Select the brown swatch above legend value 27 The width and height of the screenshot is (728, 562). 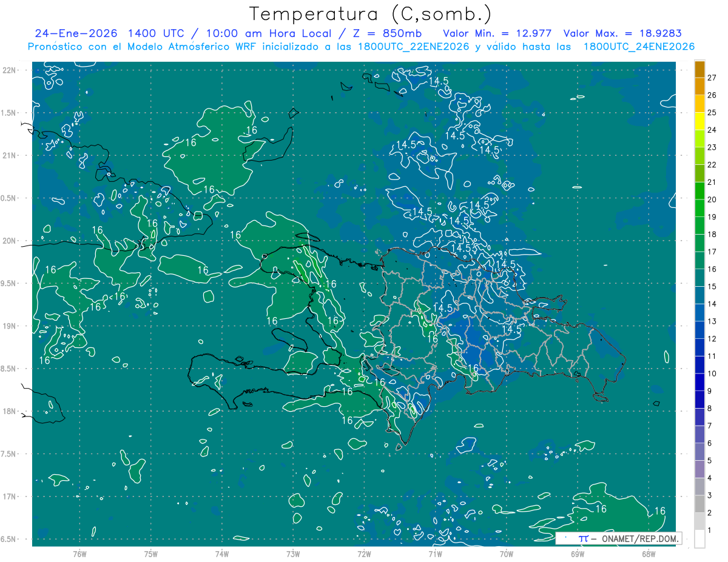pyautogui.click(x=699, y=69)
